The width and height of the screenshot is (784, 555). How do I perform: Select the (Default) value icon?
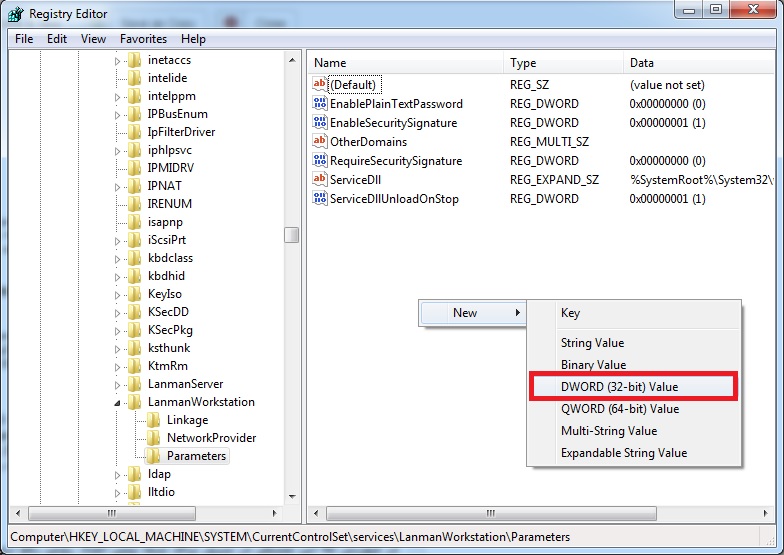pyautogui.click(x=320, y=85)
